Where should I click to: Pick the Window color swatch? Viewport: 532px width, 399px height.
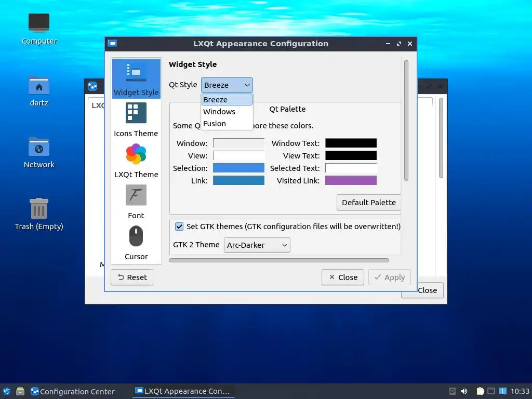click(x=238, y=143)
